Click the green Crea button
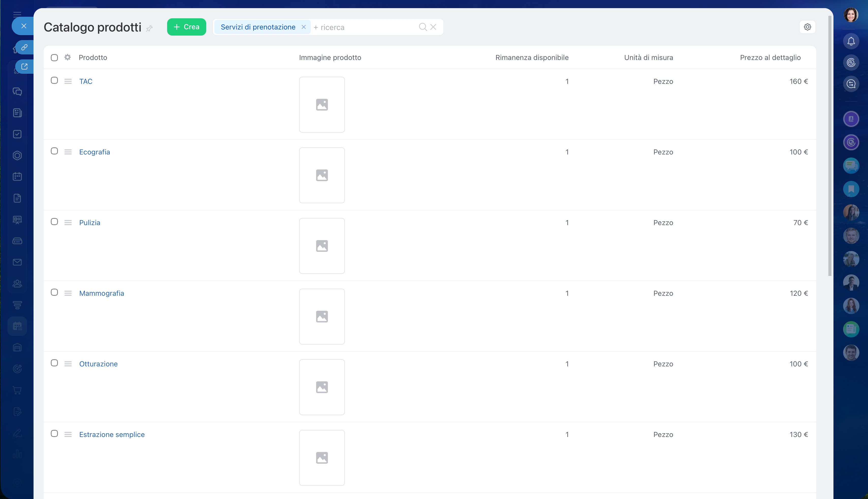The height and width of the screenshot is (499, 868). [x=186, y=27]
